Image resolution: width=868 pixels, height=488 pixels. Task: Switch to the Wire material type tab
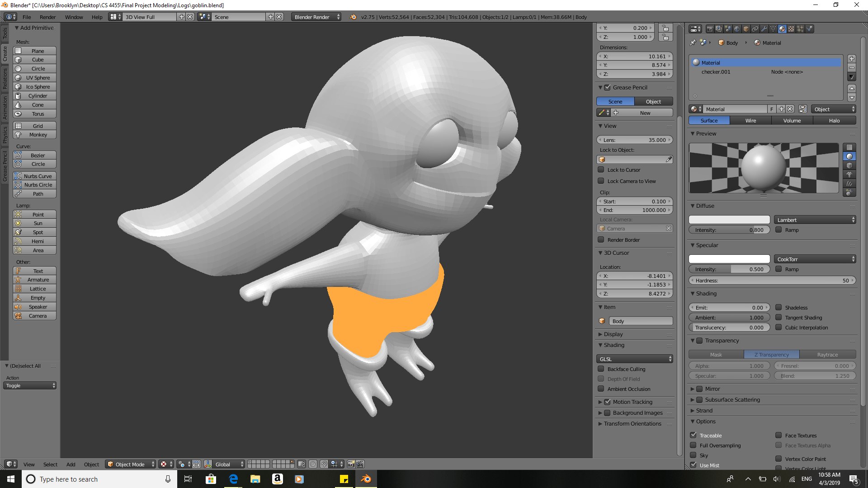pos(750,121)
